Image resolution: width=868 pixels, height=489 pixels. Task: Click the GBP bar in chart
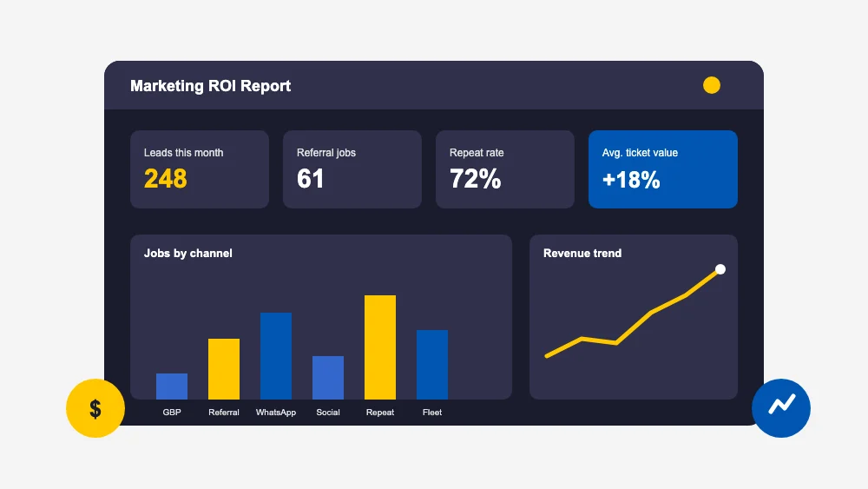click(x=172, y=387)
